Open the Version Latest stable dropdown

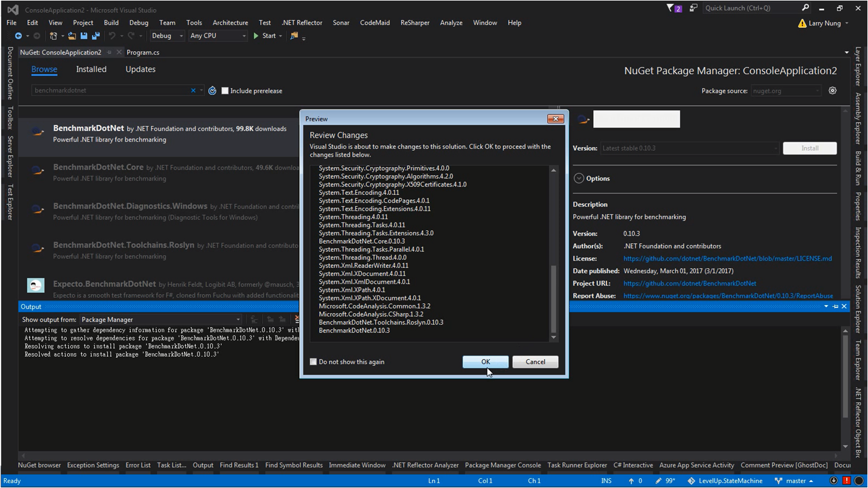pyautogui.click(x=689, y=148)
